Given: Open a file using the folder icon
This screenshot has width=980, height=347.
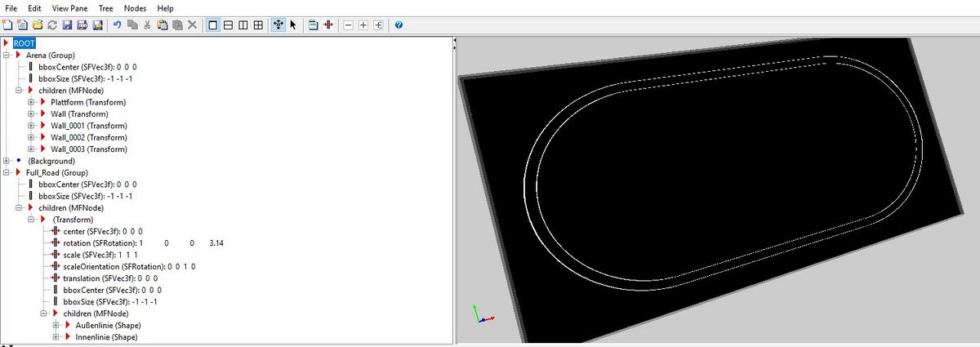Looking at the screenshot, I should pos(37,25).
